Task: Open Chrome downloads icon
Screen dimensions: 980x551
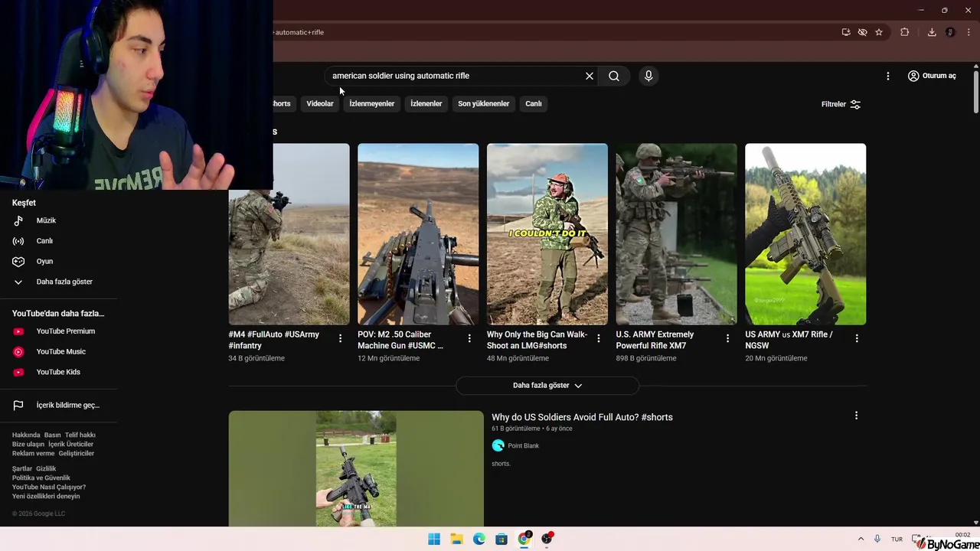Action: coord(932,32)
